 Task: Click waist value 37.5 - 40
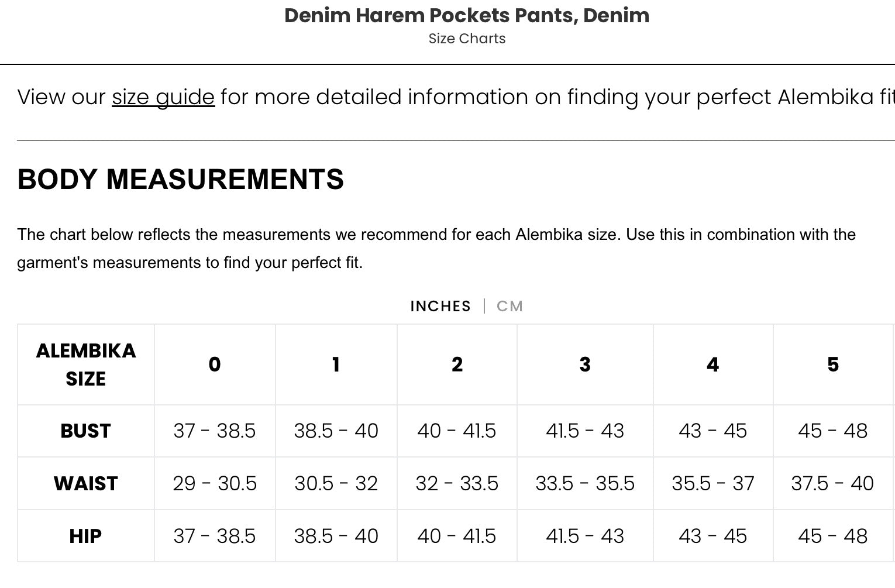(x=832, y=484)
